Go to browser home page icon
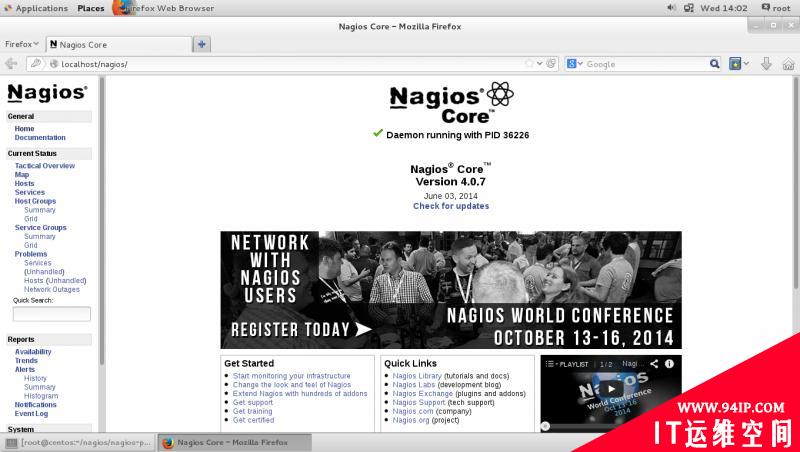 pyautogui.click(x=788, y=64)
